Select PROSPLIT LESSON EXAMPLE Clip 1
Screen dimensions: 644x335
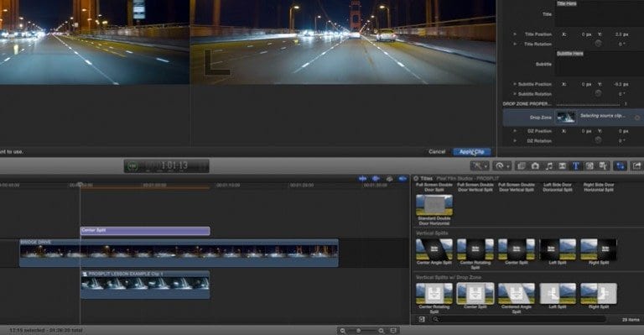[145, 285]
